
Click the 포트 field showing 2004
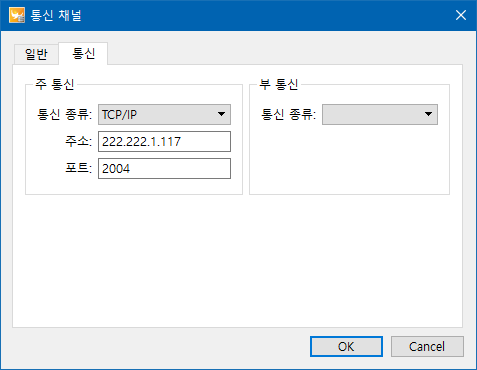coord(164,168)
